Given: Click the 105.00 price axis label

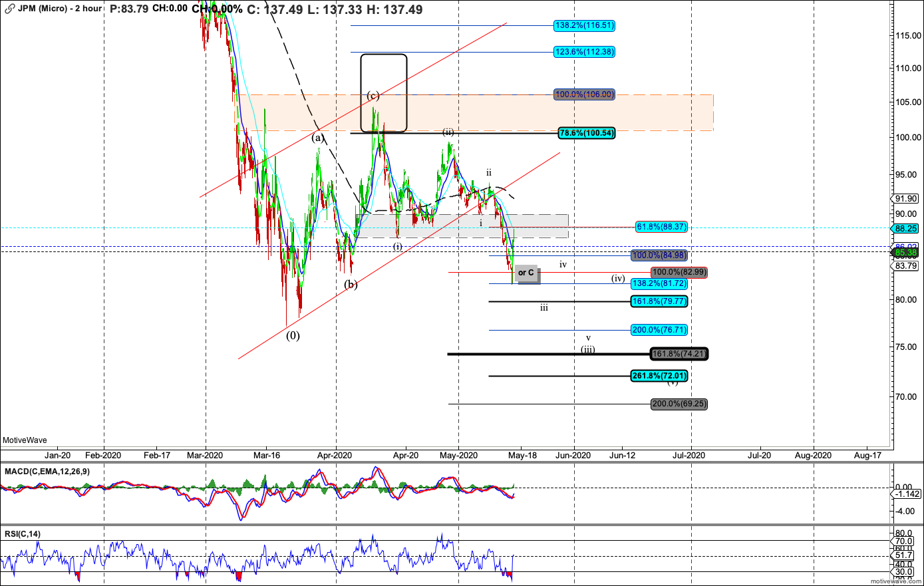Looking at the screenshot, I should [908, 102].
